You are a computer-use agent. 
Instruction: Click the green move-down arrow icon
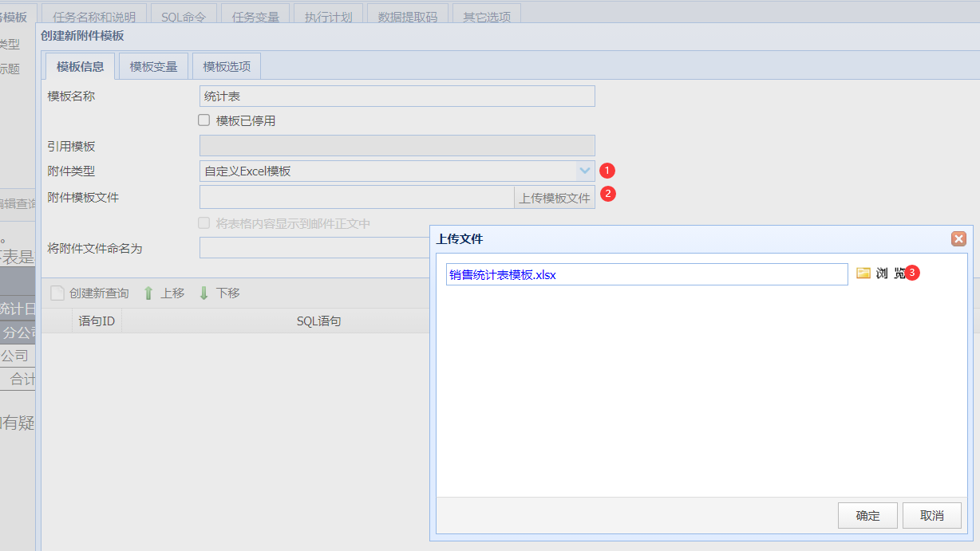coord(204,293)
